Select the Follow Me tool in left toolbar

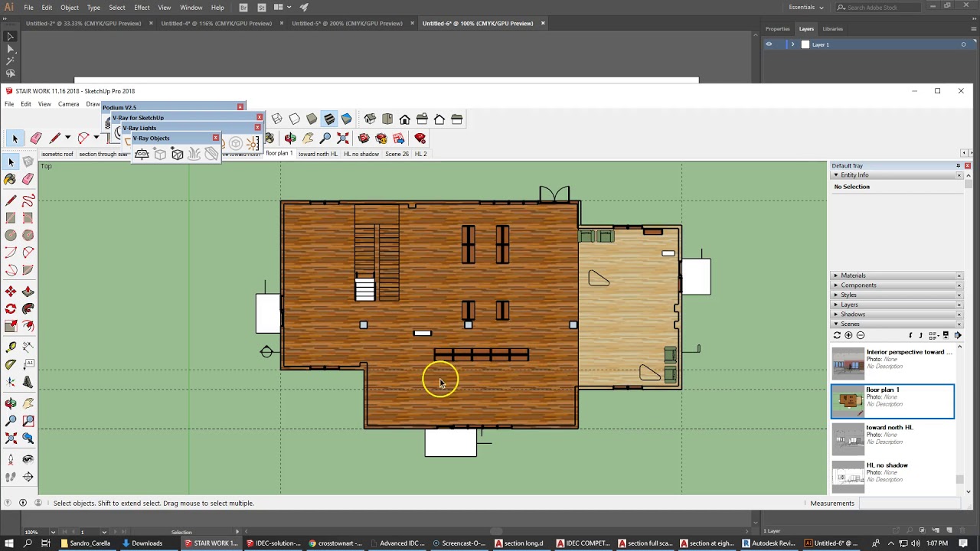[28, 308]
